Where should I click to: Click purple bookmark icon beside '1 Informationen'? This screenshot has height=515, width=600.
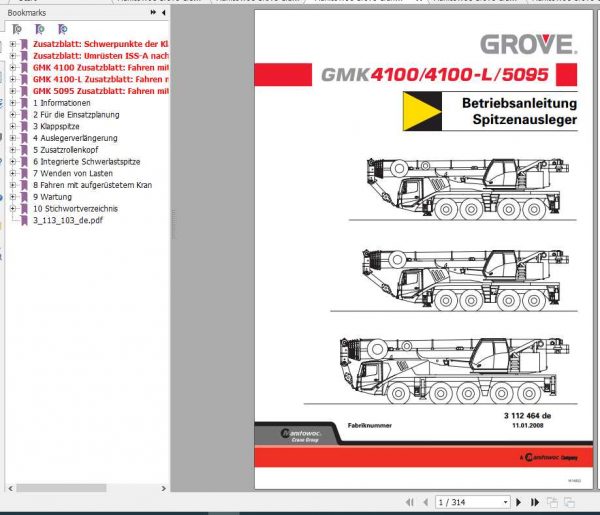pos(24,103)
